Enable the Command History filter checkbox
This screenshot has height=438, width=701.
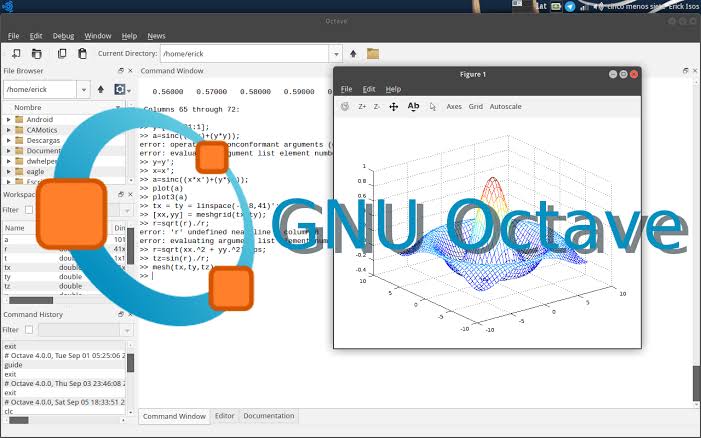[29, 330]
